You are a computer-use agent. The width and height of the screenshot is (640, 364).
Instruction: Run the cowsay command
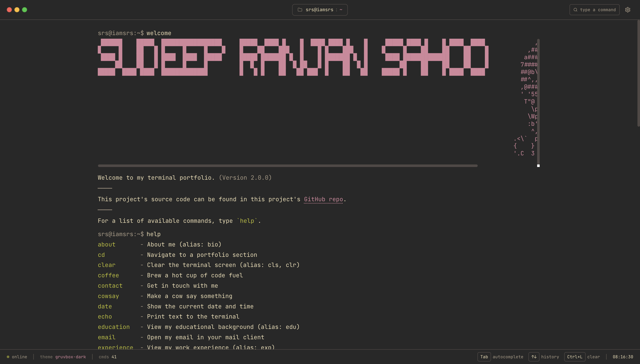[108, 296]
